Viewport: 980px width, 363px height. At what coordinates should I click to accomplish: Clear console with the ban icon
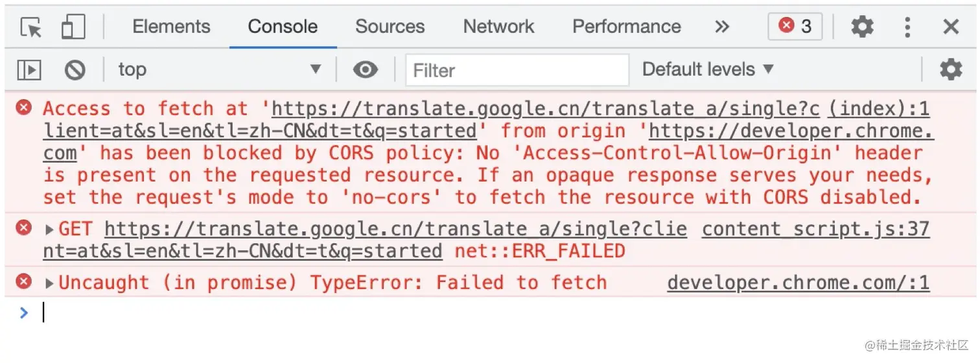(75, 69)
